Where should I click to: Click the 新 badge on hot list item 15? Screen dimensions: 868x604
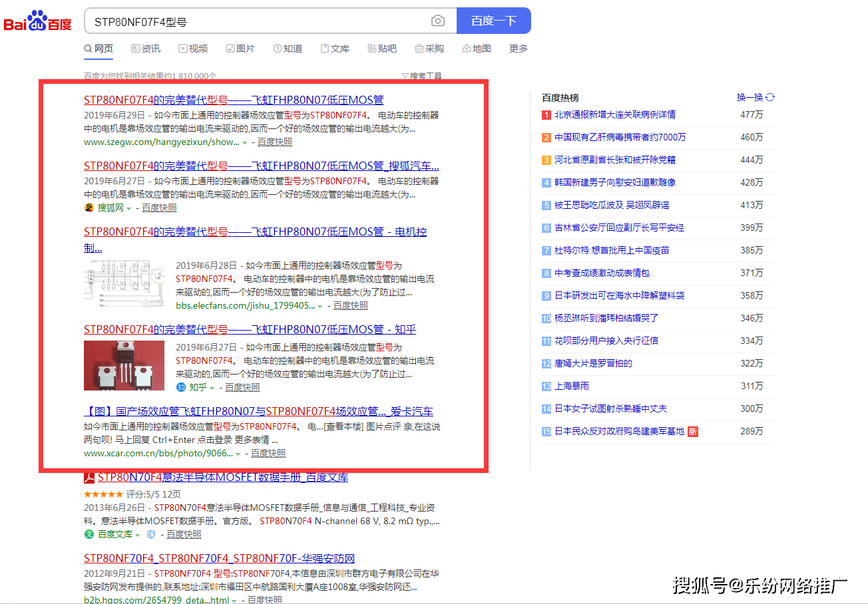coord(692,432)
